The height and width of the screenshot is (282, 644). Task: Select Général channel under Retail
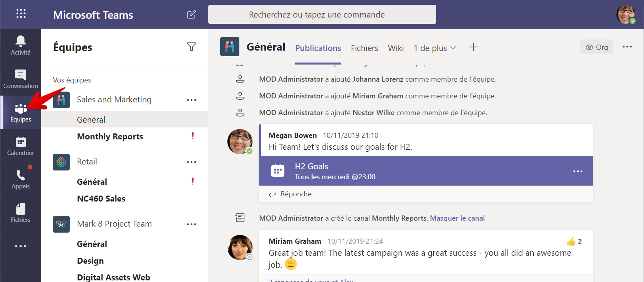[x=92, y=182]
